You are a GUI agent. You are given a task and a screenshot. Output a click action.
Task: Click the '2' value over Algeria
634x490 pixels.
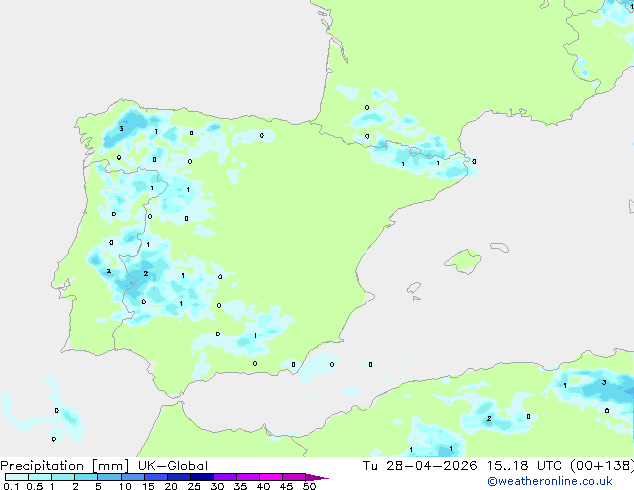pyautogui.click(x=489, y=418)
